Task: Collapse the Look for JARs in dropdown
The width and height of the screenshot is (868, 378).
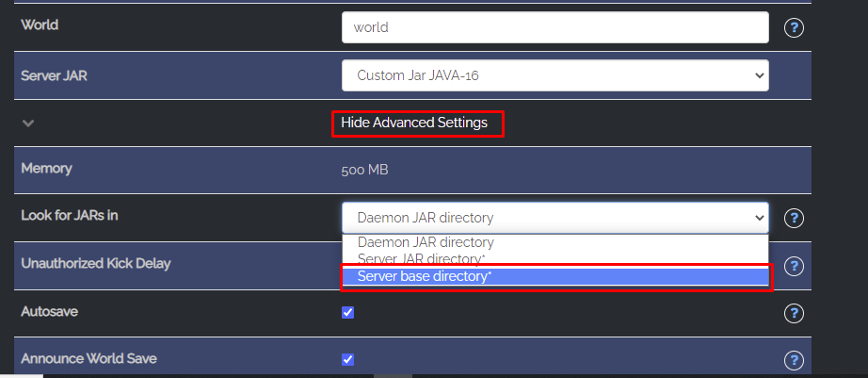Action: pyautogui.click(x=555, y=218)
